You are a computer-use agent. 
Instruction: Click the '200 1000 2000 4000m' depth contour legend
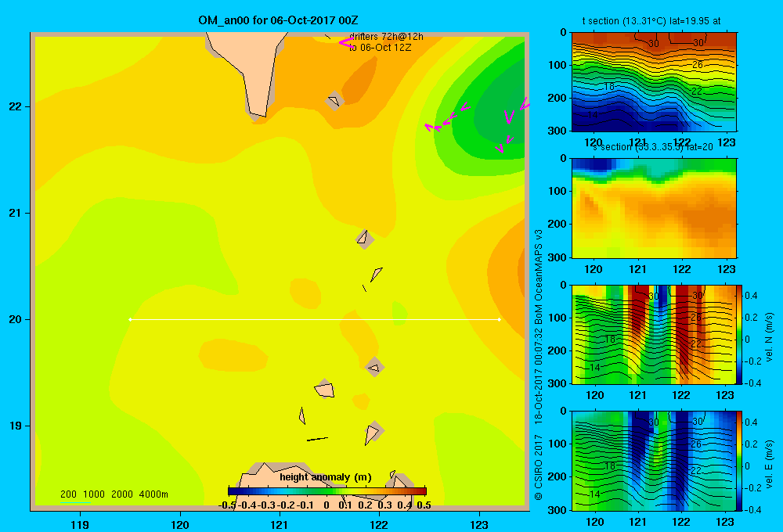(x=114, y=494)
